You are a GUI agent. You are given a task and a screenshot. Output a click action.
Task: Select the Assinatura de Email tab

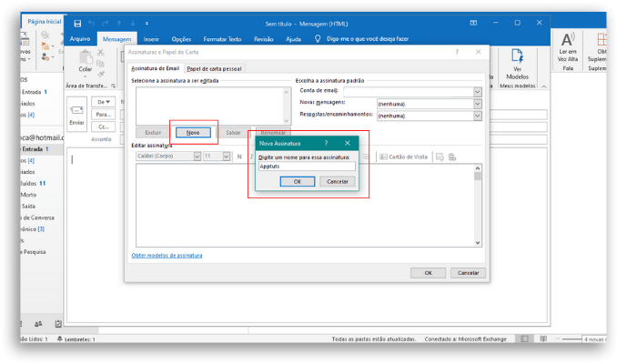pyautogui.click(x=156, y=68)
